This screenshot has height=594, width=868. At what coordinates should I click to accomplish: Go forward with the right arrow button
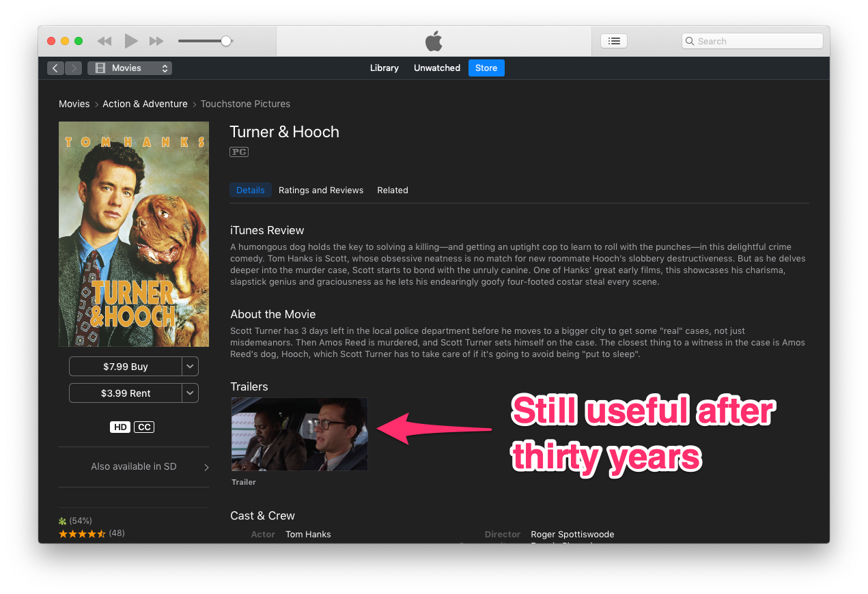pos(74,68)
